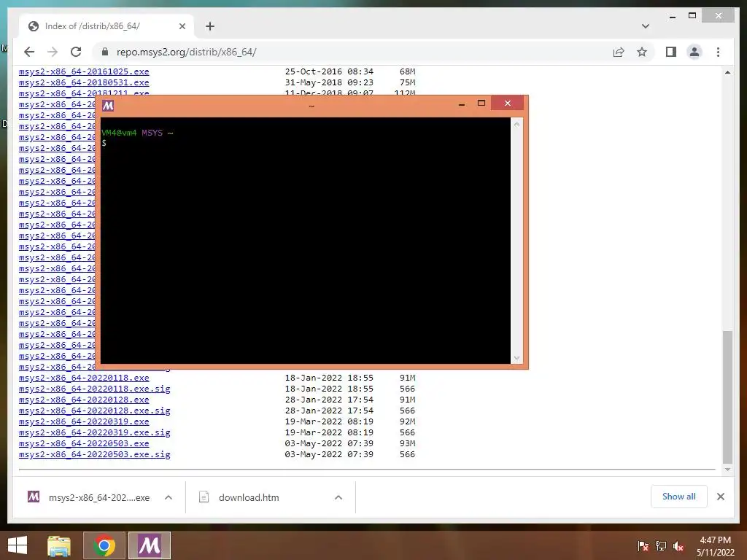Screen dimensions: 747x560
Task: Open downloaded download.htm file
Action: pos(239,497)
